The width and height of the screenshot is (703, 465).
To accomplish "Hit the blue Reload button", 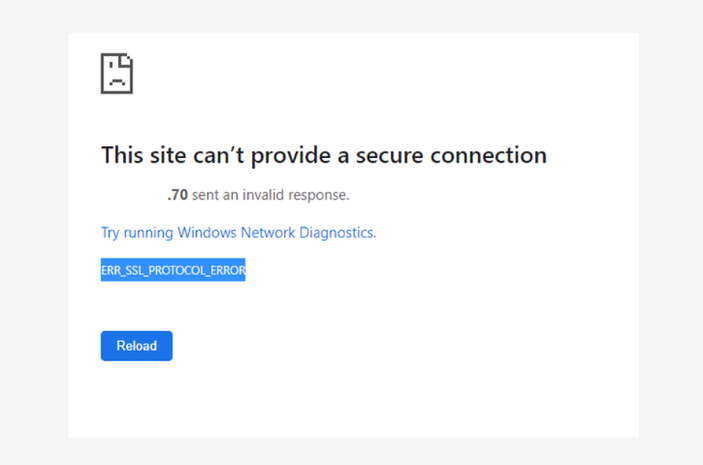I will pyautogui.click(x=136, y=346).
